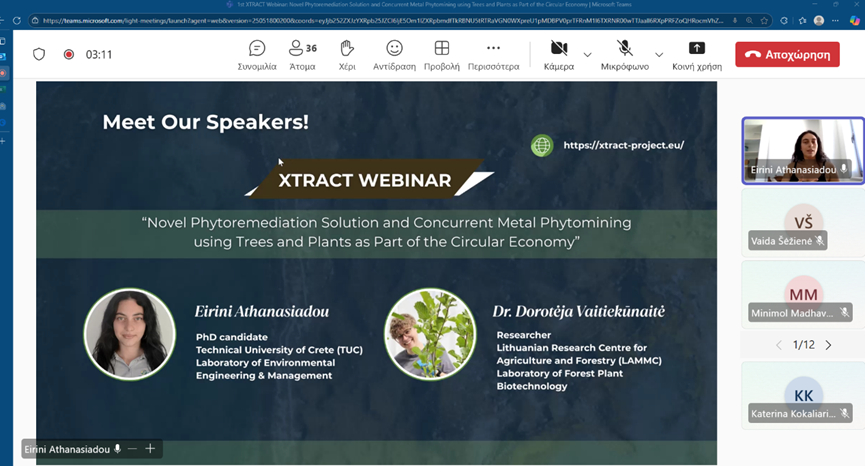
Task: Click the shield privacy icon
Action: point(39,54)
